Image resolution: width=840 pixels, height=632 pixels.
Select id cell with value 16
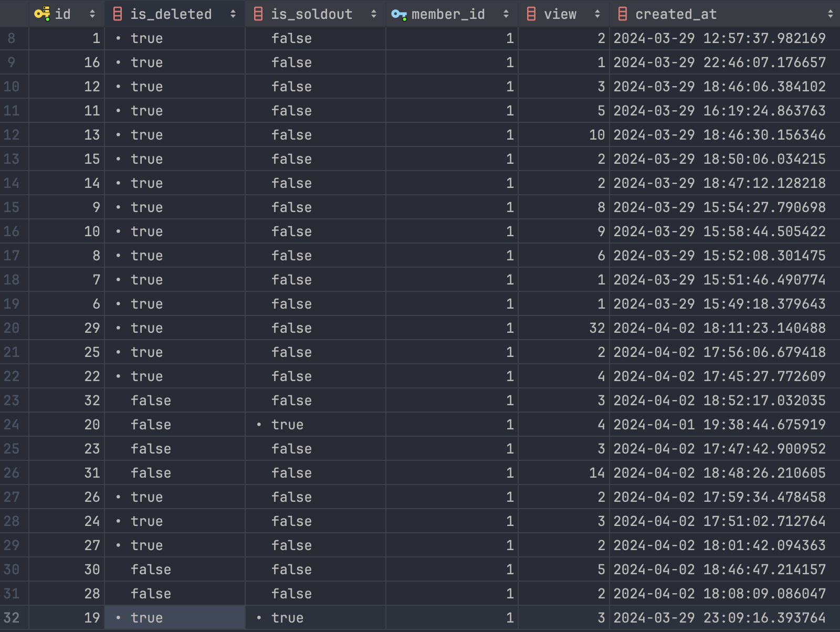(67, 62)
